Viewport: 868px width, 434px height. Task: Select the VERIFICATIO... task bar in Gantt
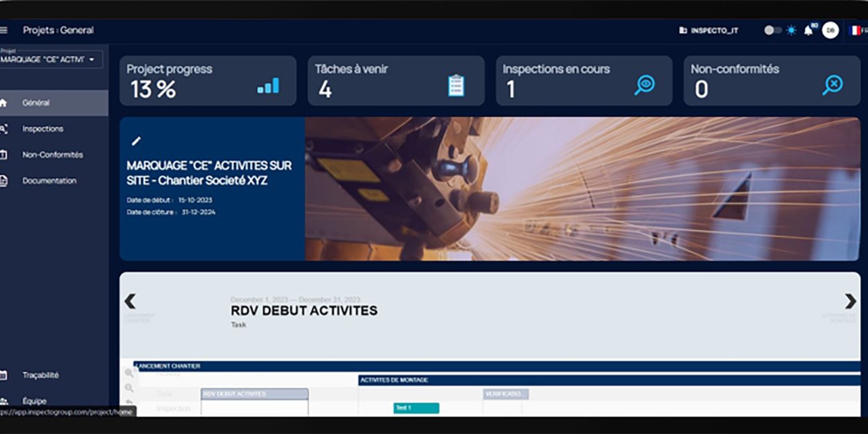click(x=506, y=394)
